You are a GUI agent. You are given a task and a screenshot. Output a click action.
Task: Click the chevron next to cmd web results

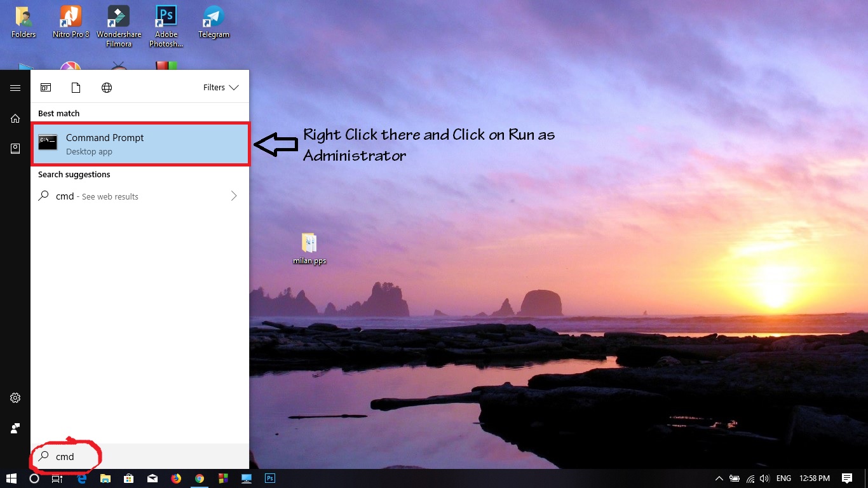233,196
